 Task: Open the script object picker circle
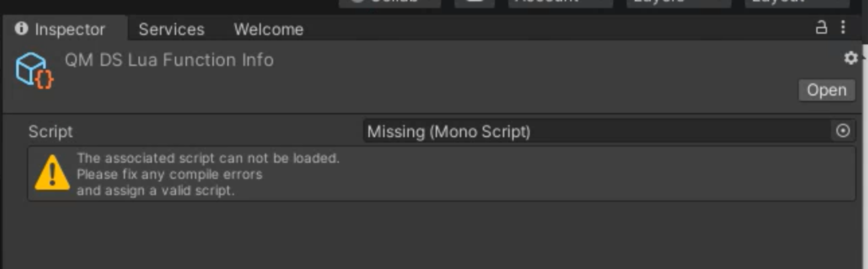tap(843, 131)
